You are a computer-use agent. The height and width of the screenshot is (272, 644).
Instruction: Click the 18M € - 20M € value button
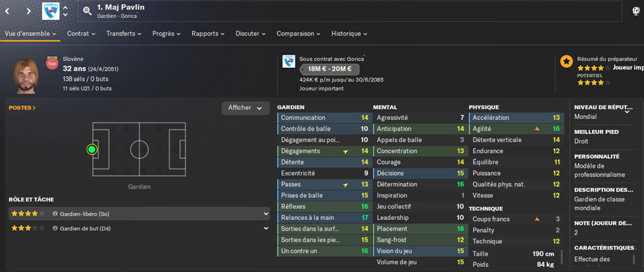[329, 69]
